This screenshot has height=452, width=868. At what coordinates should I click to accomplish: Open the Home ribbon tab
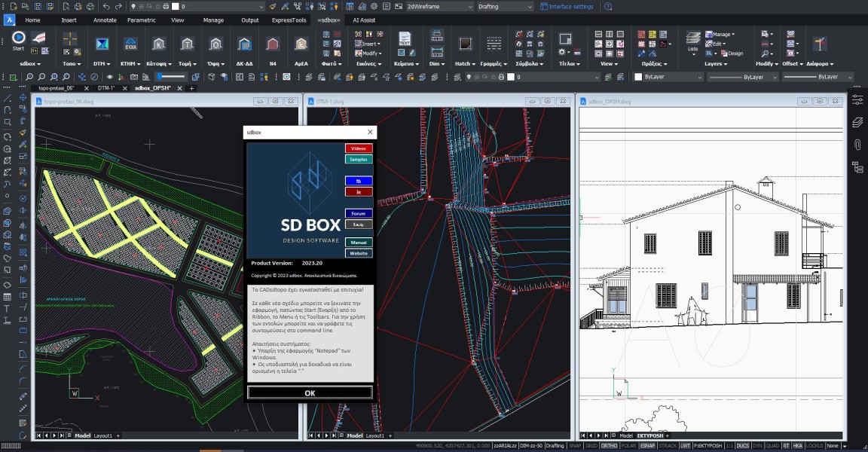[x=32, y=20]
